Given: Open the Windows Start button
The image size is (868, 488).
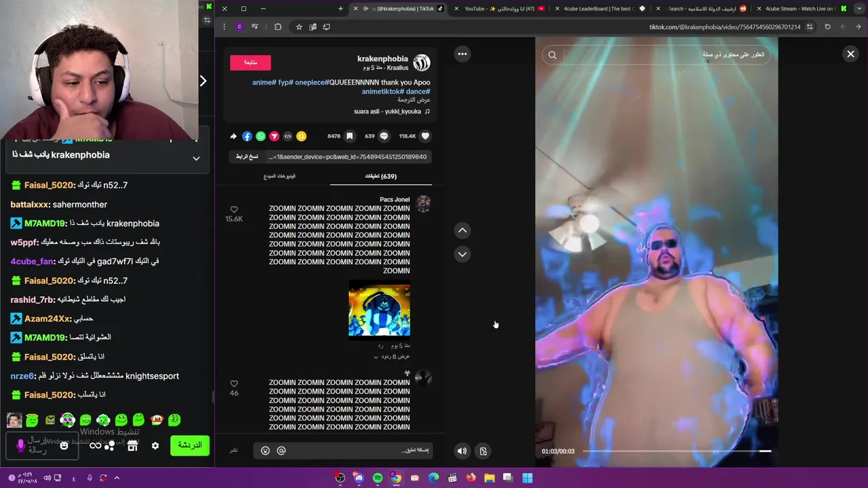Looking at the screenshot, I should pos(527,478).
